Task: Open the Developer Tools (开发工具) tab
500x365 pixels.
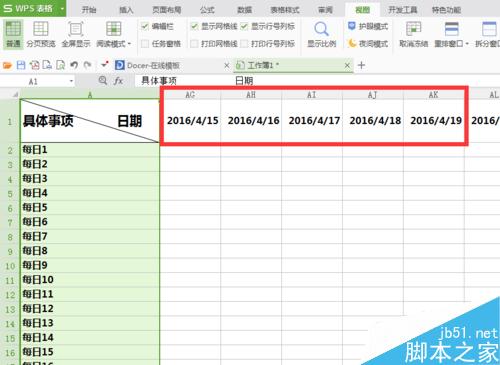Action: (403, 10)
